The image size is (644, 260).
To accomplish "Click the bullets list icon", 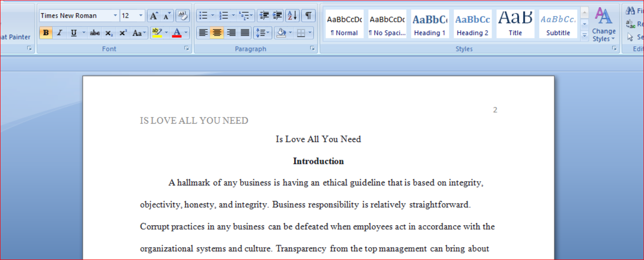I will click(x=203, y=16).
